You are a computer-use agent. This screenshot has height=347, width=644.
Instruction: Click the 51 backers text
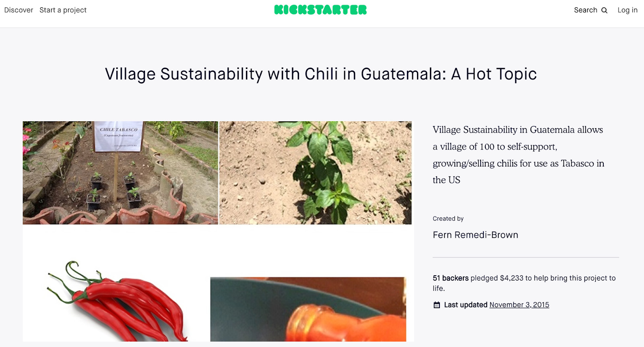tap(450, 278)
